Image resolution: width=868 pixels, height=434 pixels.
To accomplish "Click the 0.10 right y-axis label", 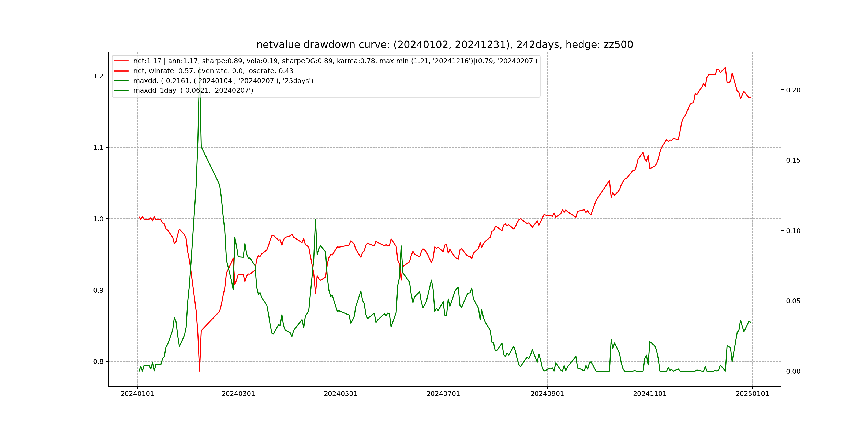I will (793, 231).
